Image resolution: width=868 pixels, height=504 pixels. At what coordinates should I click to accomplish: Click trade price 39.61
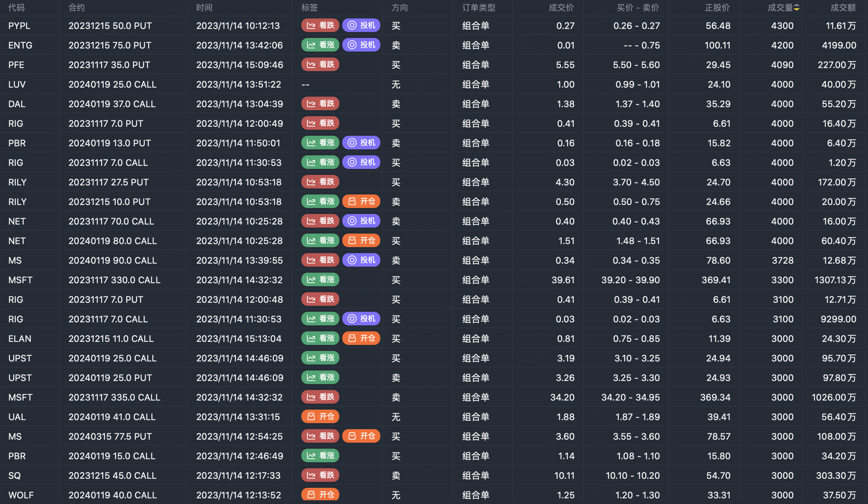[563, 280]
